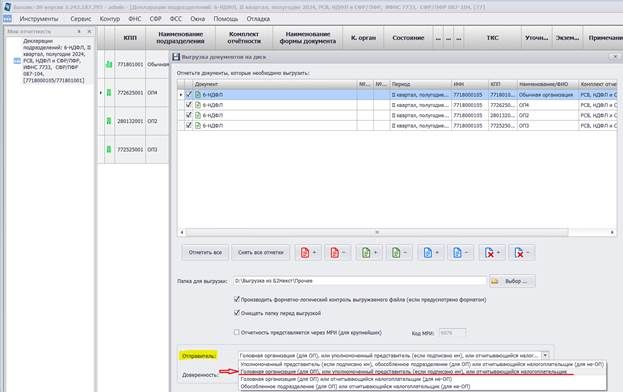
Task: Select cell 772625001 in main grid
Action: point(130,93)
